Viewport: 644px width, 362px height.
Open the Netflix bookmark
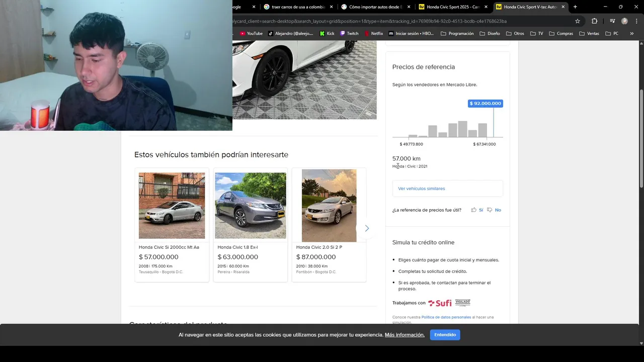(374, 34)
